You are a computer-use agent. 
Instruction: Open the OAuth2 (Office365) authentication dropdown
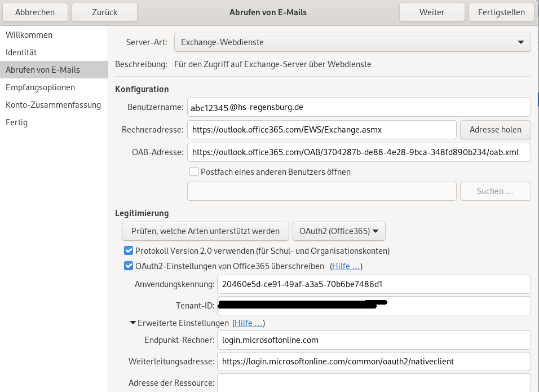tap(339, 231)
